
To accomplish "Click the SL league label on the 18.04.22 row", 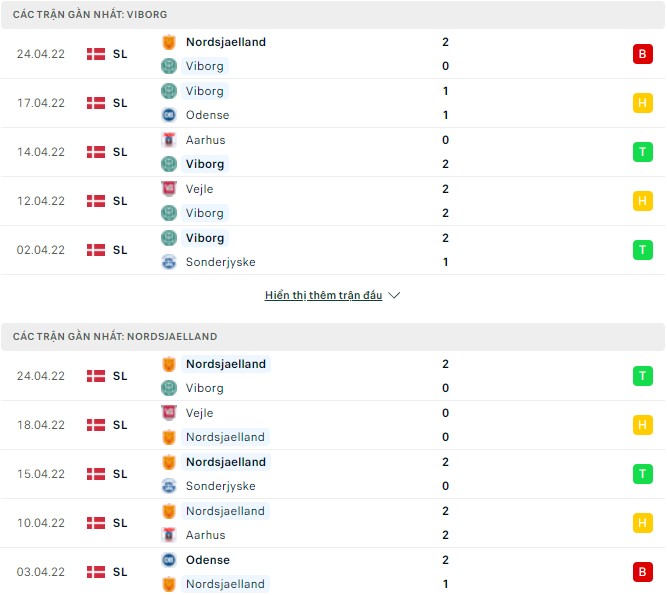I will pos(120,425).
